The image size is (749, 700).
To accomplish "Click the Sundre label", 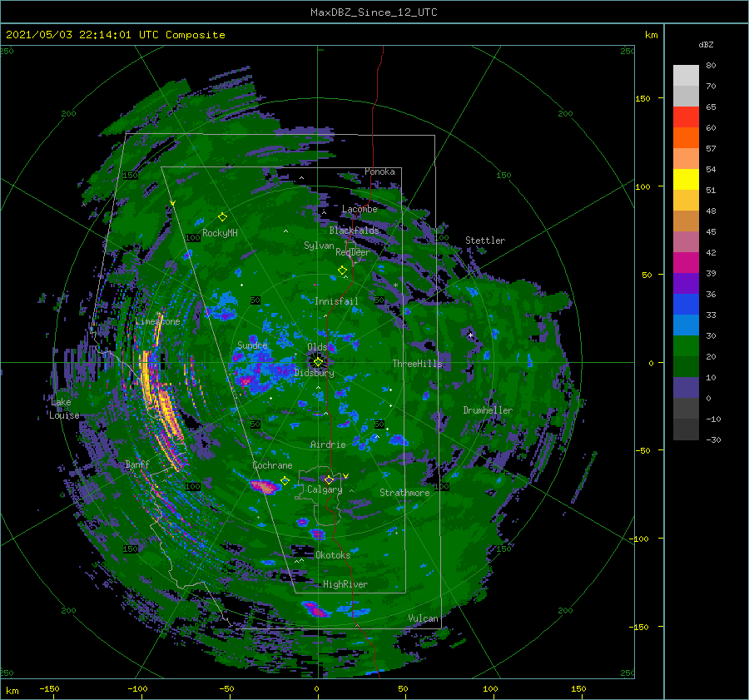I will [252, 345].
